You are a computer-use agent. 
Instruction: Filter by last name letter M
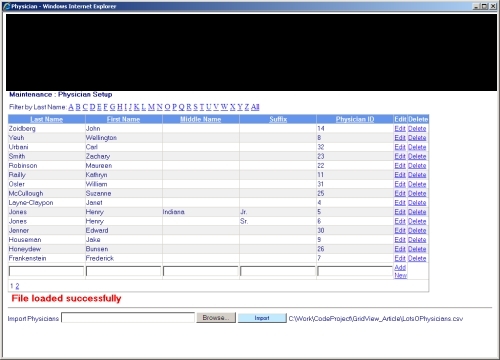pos(151,107)
